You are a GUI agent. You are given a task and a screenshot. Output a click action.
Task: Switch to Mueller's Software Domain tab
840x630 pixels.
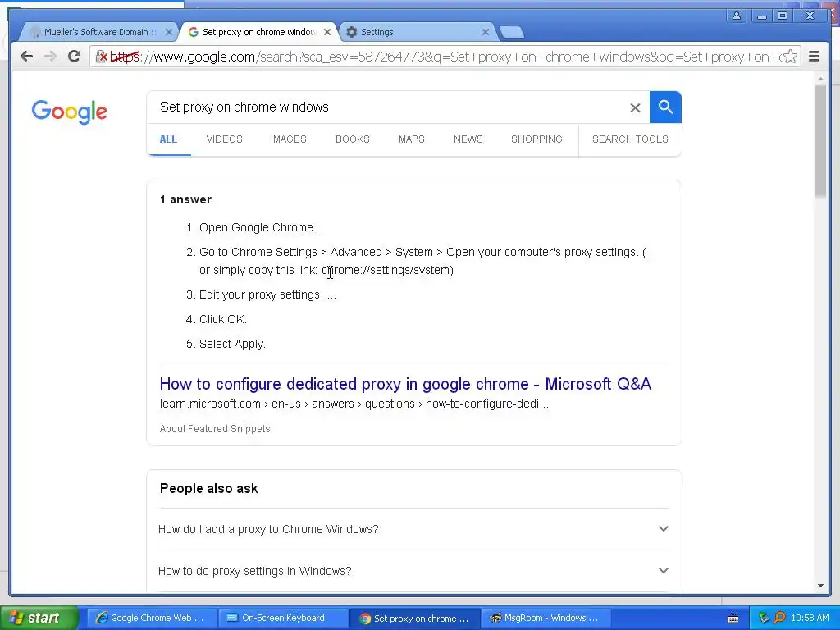99,32
